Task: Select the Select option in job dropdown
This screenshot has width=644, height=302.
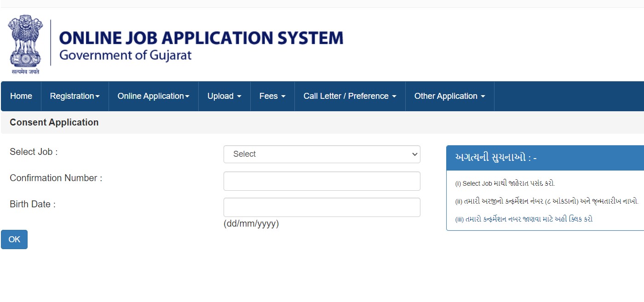Action: [322, 154]
